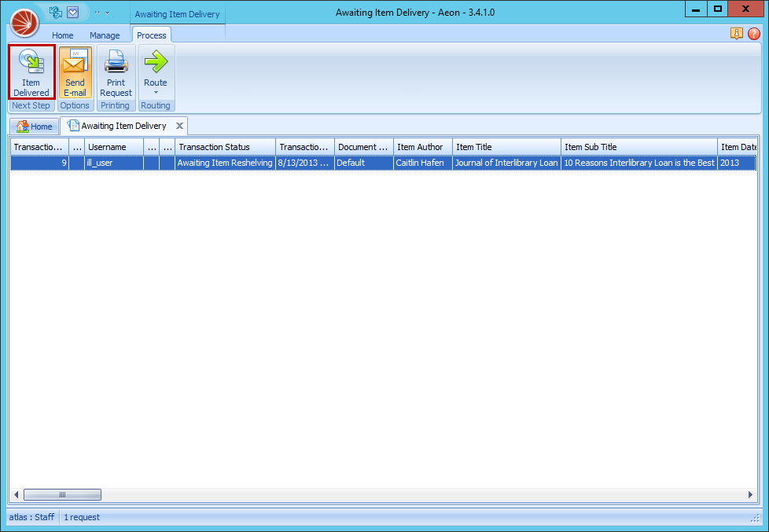
Task: Click the atlas : Staff status label
Action: coord(31,517)
